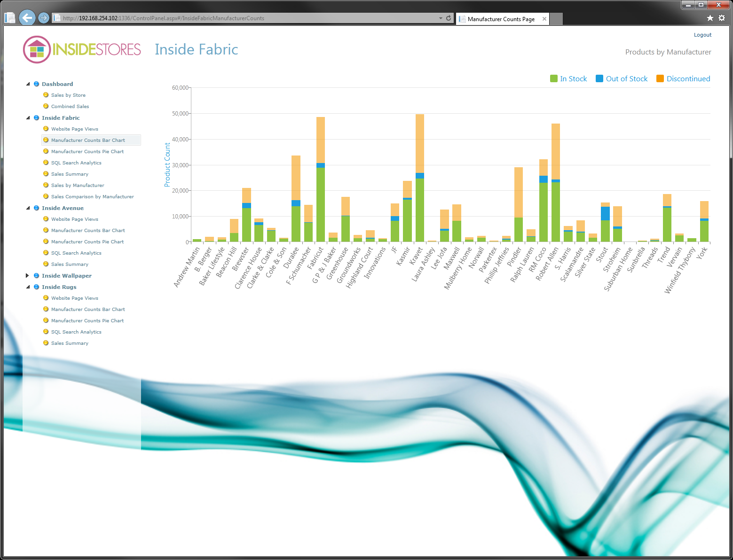
Task: Click the green In Stock legend swatch
Action: pos(554,78)
